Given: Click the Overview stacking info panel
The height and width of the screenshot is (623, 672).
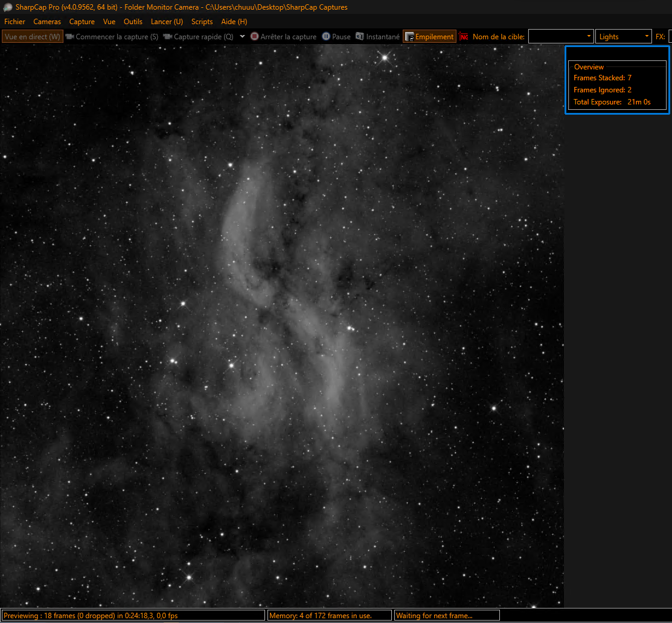Looking at the screenshot, I should click(617, 85).
